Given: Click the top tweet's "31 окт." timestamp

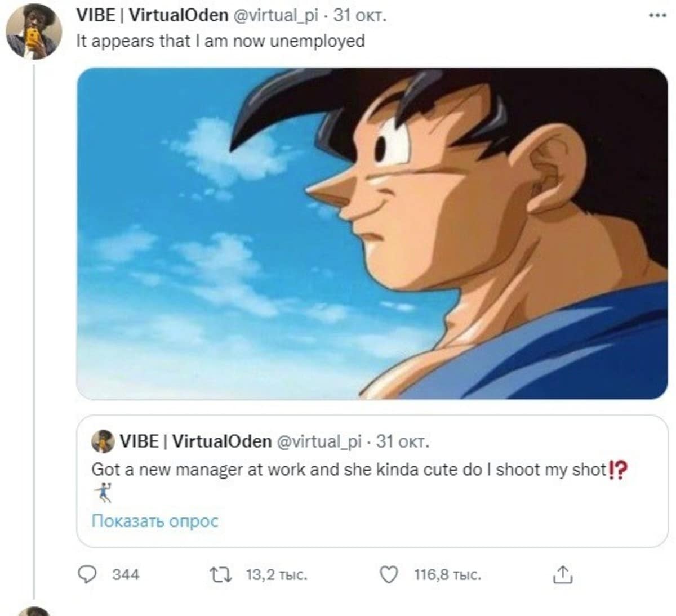Looking at the screenshot, I should [x=360, y=15].
